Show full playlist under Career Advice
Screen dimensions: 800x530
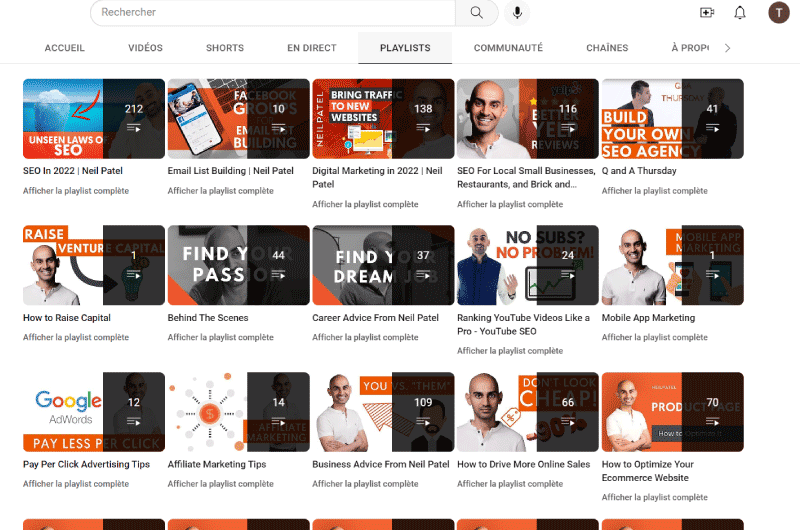(x=365, y=337)
